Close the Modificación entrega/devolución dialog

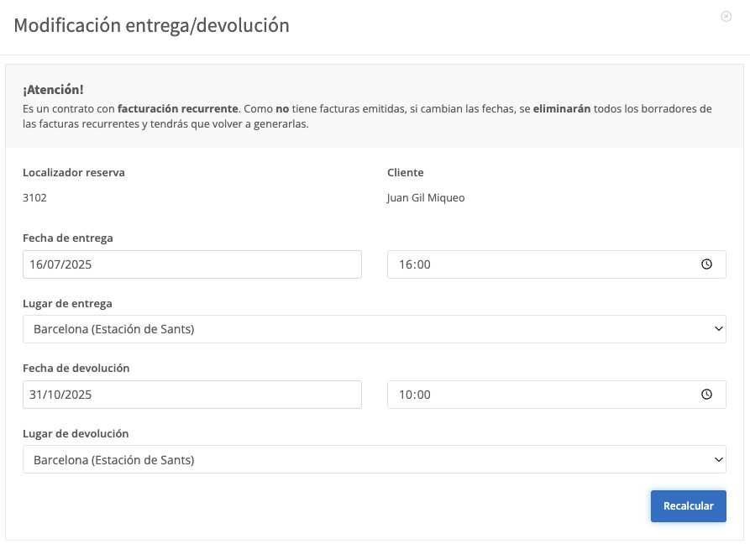click(726, 16)
